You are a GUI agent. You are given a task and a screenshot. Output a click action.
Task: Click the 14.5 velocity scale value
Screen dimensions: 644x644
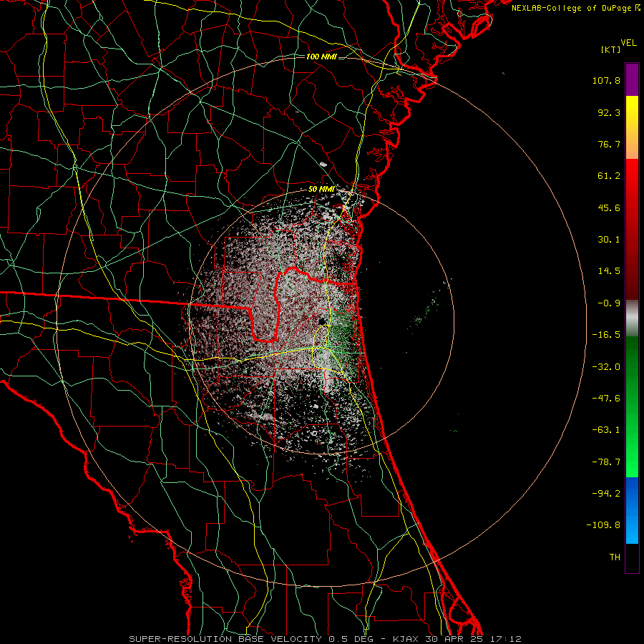609,271
